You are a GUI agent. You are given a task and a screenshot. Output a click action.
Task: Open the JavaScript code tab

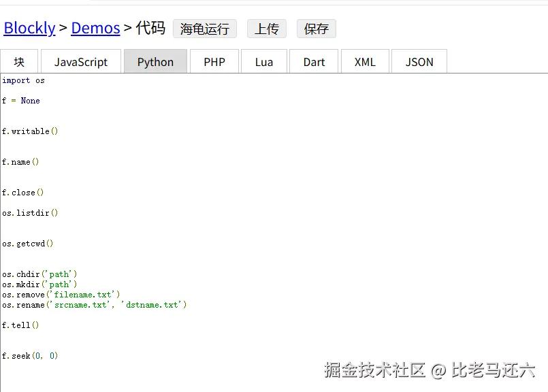[x=81, y=62]
